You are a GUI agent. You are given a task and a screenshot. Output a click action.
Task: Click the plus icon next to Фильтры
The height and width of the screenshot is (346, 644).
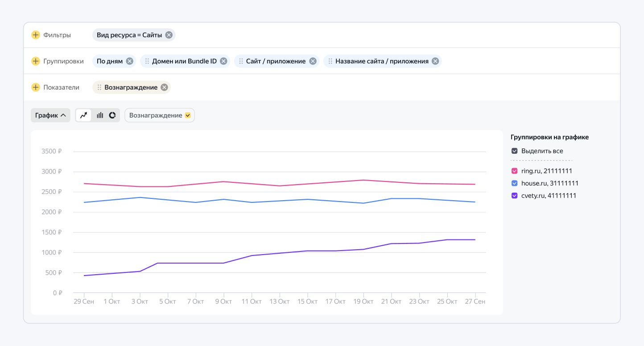(x=36, y=35)
